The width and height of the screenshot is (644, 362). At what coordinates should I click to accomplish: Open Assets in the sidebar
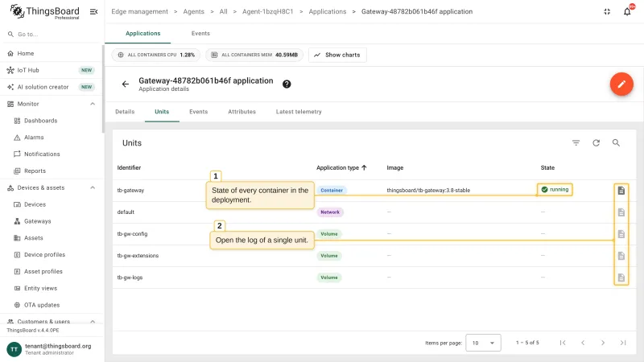pyautogui.click(x=51, y=238)
